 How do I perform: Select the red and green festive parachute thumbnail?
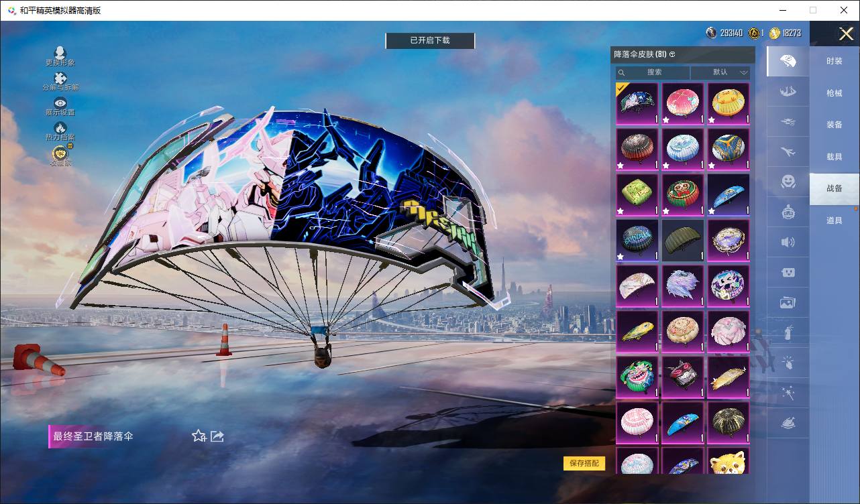point(683,194)
